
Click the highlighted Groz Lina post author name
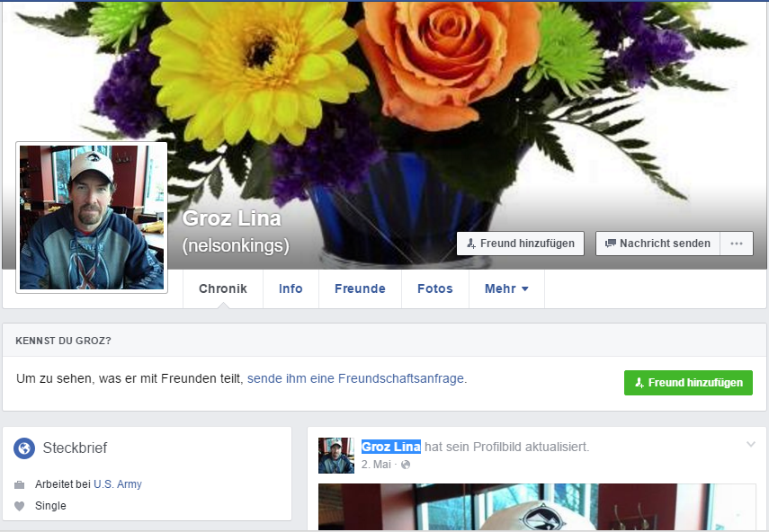(391, 447)
